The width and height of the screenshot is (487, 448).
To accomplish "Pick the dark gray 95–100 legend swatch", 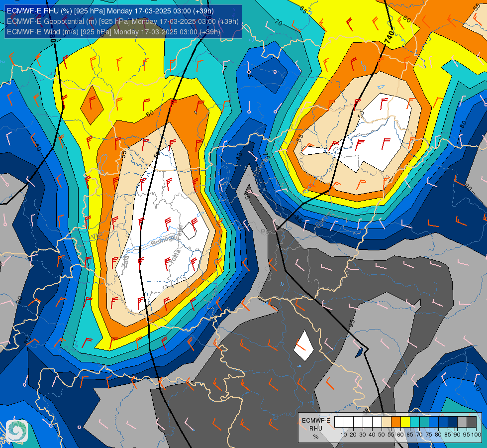I will [x=472, y=422].
